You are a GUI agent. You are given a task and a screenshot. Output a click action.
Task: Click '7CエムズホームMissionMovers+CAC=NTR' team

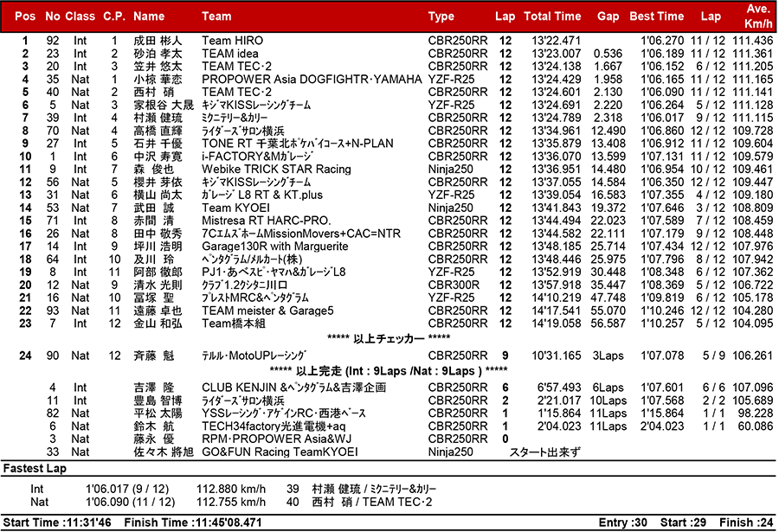(x=301, y=234)
